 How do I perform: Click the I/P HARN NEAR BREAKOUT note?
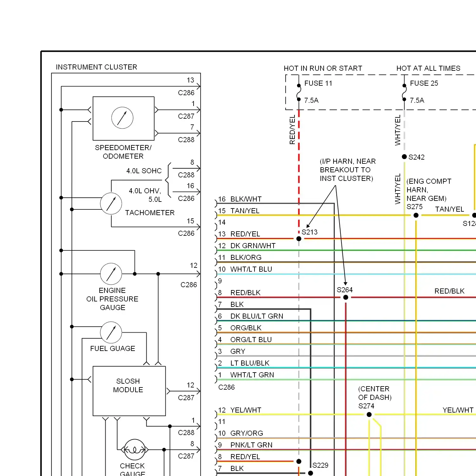pyautogui.click(x=347, y=170)
